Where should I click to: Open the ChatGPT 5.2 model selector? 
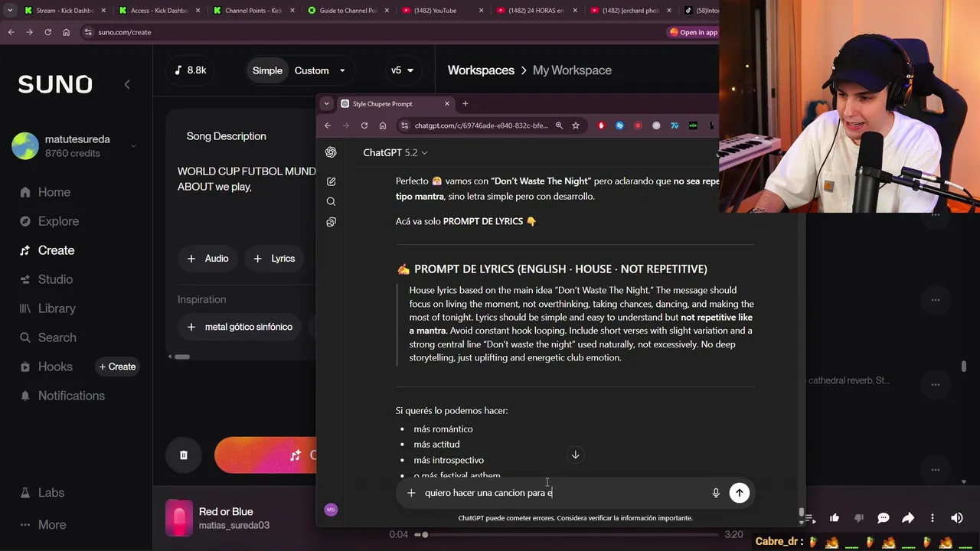(x=395, y=152)
